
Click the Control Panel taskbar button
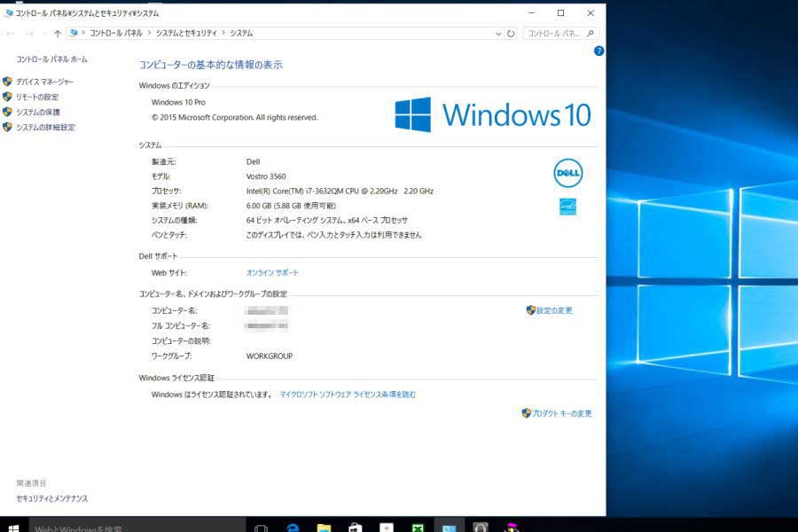(450, 527)
